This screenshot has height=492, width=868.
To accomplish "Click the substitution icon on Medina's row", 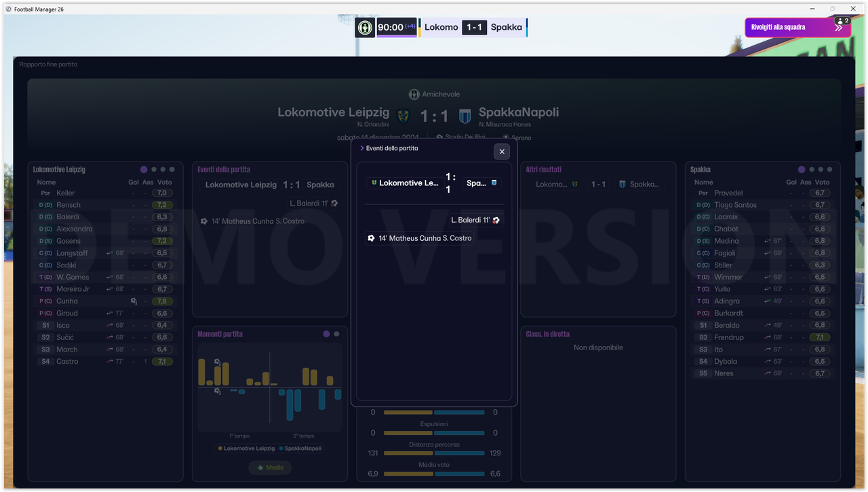I will pyautogui.click(x=768, y=241).
